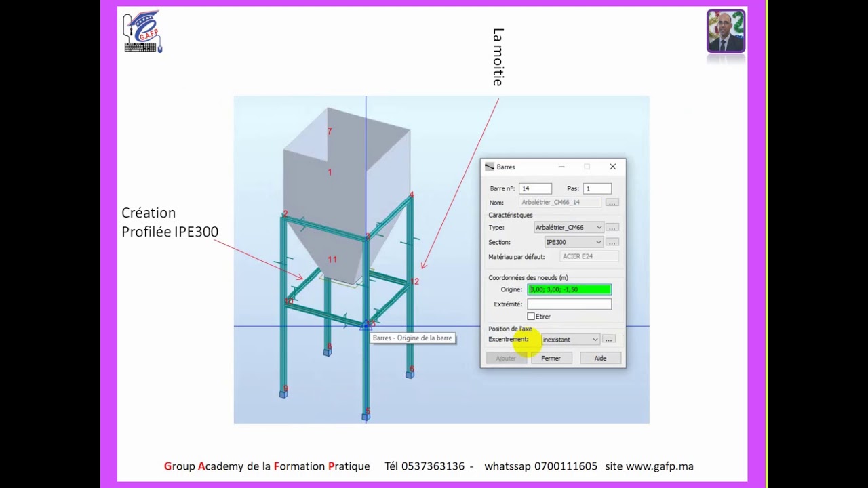This screenshot has height=488, width=868.
Task: Click the whatssap 0700111605 footer text
Action: pos(540,466)
